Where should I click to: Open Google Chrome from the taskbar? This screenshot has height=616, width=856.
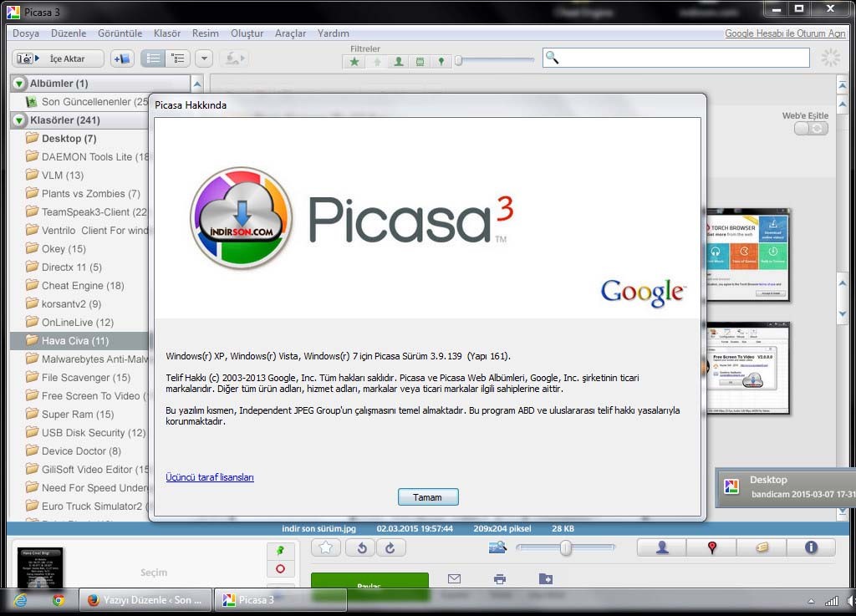[x=58, y=600]
